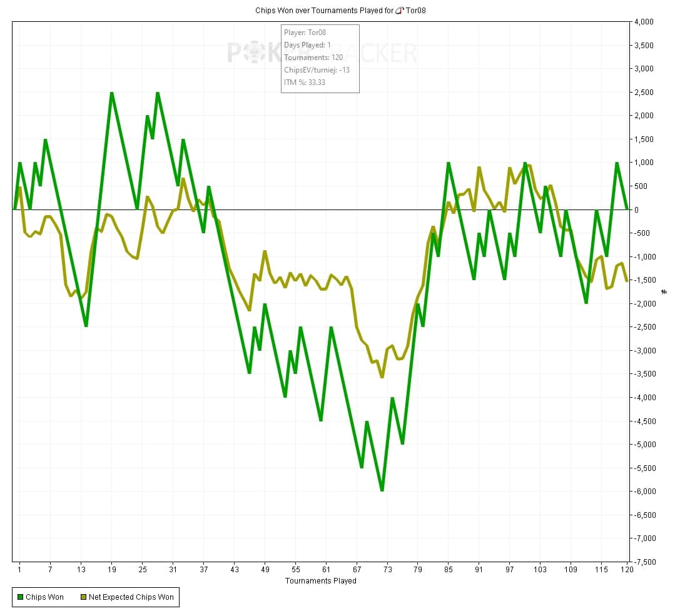Click ITM %: 33.33 in the info box
The image size is (675, 616).
pos(305,82)
